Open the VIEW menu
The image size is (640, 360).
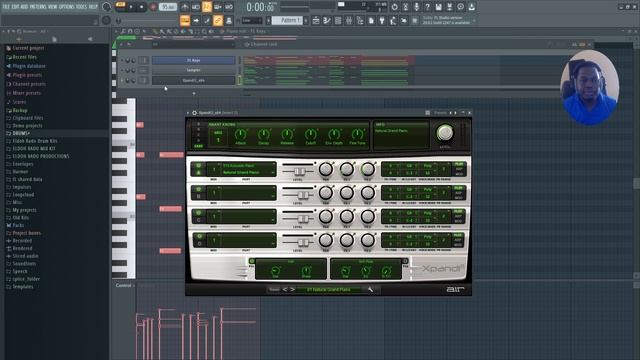click(53, 7)
